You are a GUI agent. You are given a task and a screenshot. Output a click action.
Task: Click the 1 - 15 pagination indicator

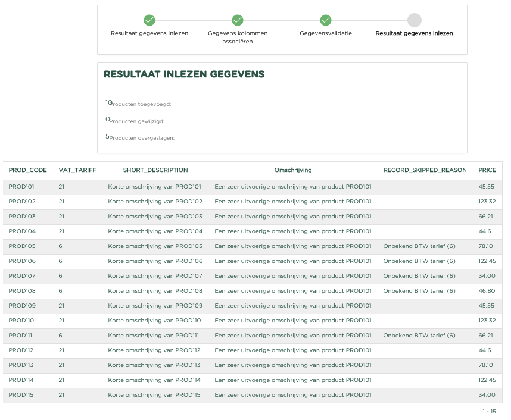[x=489, y=412]
